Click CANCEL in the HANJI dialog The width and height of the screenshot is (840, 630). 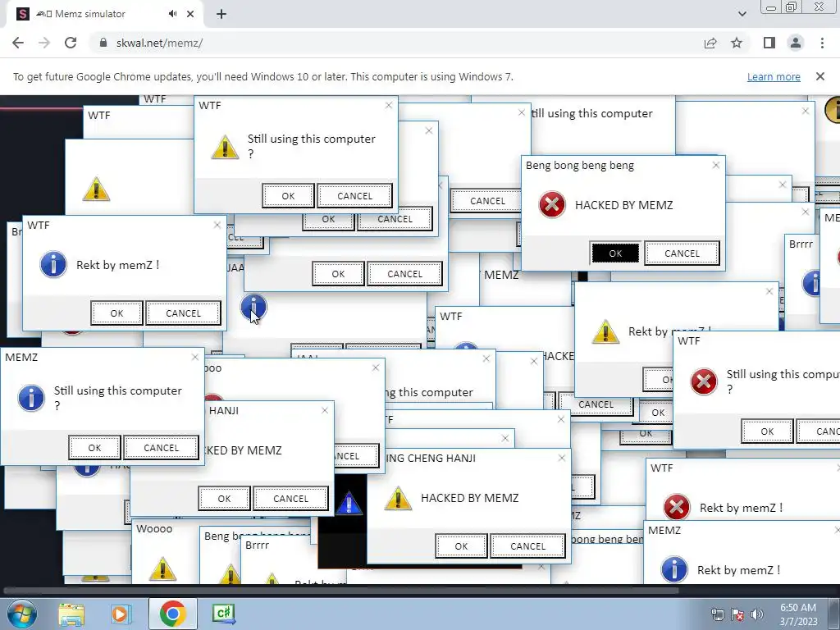(x=291, y=499)
